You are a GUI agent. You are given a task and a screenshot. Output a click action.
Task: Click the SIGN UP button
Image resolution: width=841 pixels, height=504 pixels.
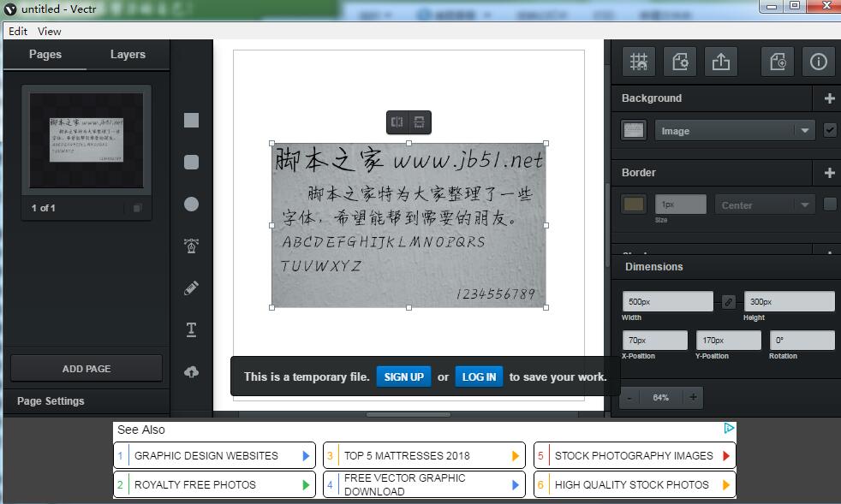[403, 377]
